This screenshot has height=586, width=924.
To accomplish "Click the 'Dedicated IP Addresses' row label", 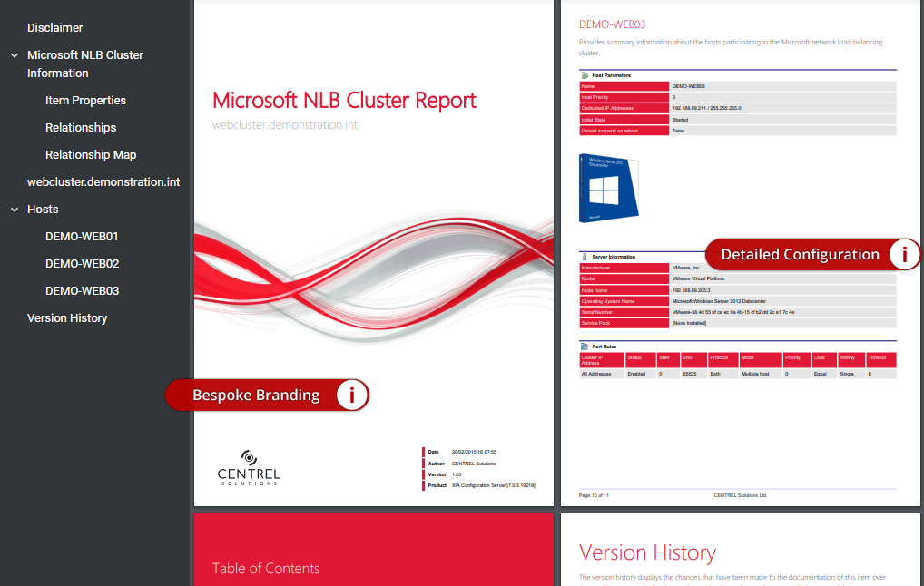I will click(624, 108).
